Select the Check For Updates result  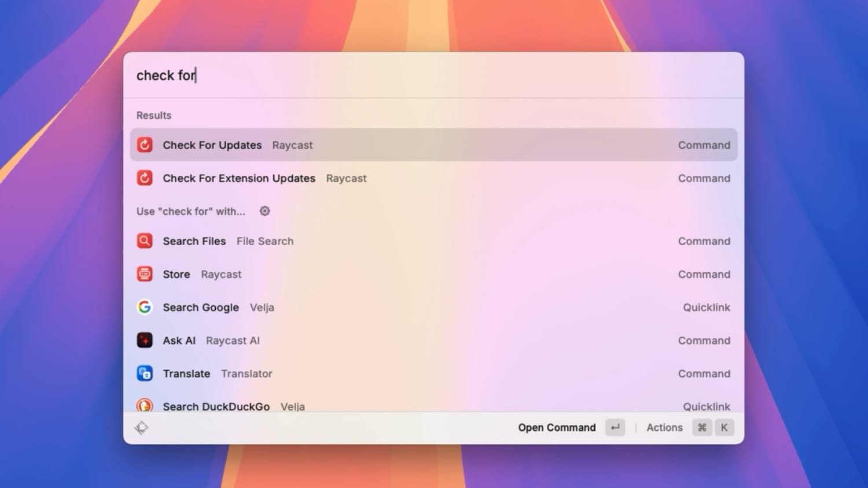coord(433,145)
